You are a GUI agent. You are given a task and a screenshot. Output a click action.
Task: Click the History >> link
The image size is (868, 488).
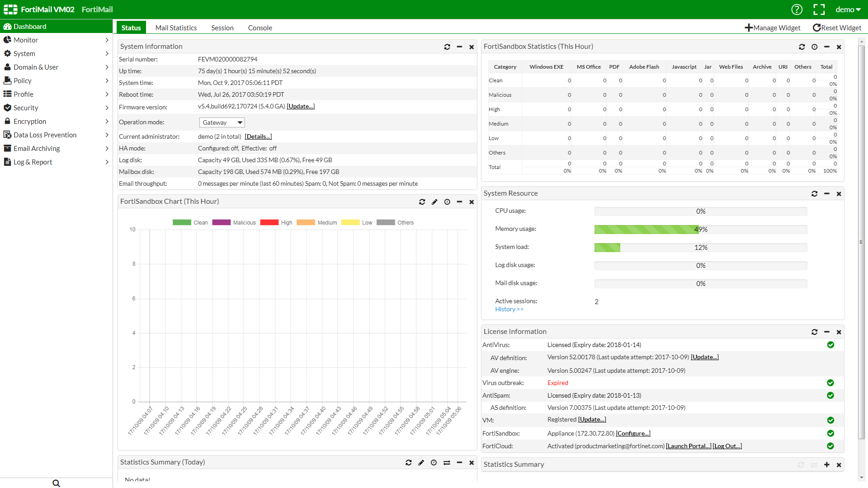pos(509,310)
